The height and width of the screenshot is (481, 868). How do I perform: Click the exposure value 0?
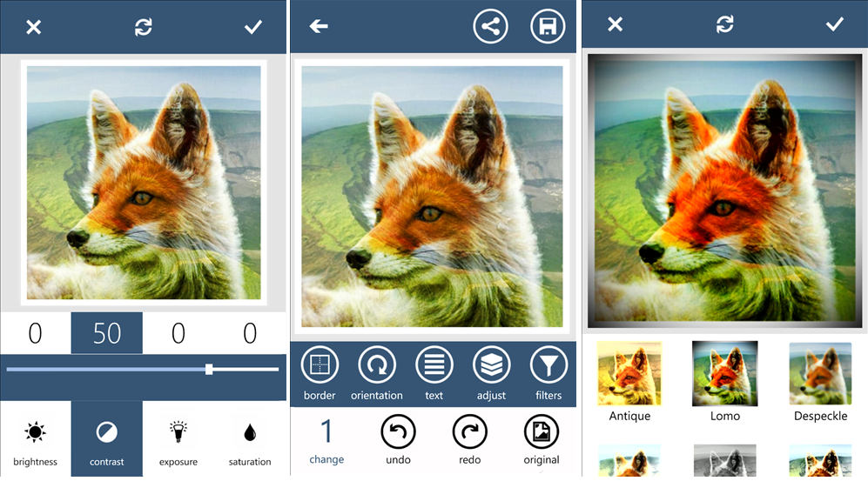coord(178,333)
